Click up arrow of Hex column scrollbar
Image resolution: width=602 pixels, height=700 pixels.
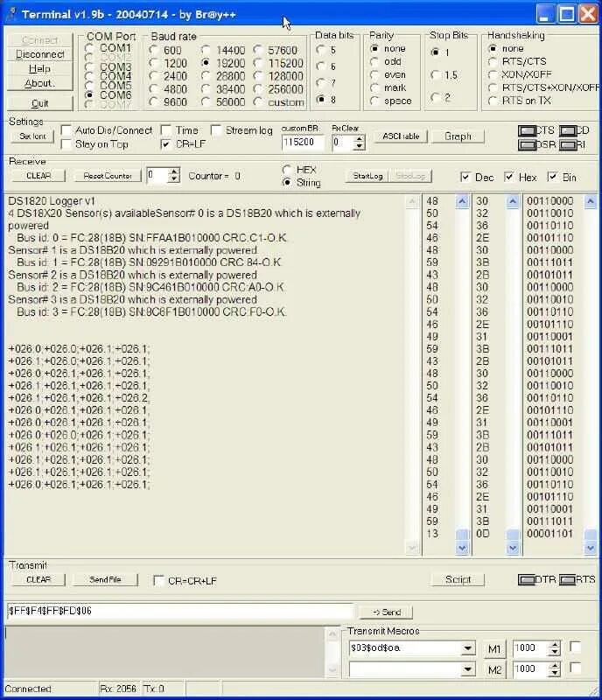pos(513,202)
